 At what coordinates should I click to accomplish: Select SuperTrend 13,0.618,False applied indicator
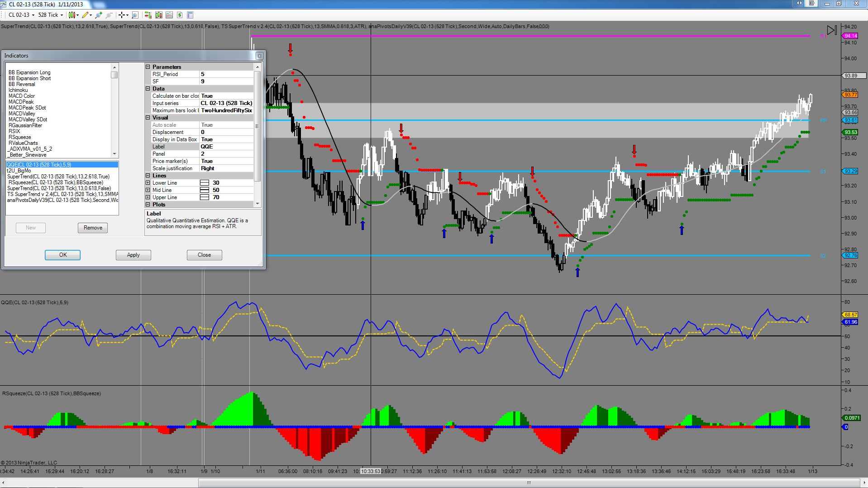62,188
